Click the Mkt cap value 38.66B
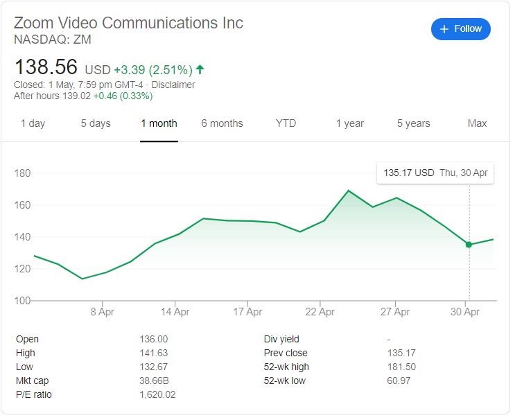This screenshot has height=420, width=515. (x=152, y=380)
